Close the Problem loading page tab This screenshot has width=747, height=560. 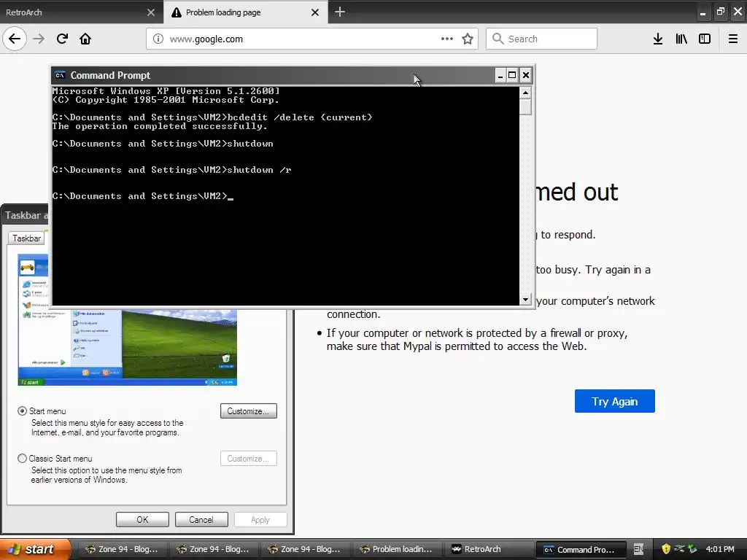315,12
